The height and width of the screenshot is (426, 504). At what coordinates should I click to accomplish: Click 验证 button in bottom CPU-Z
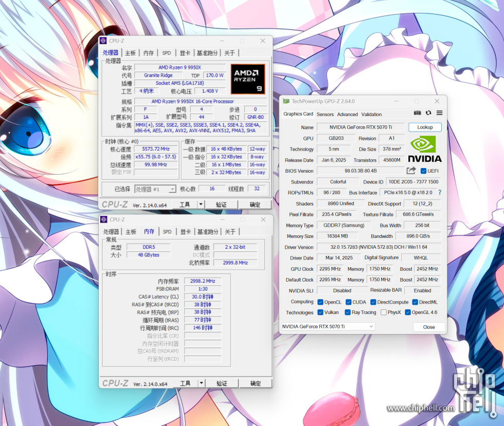(222, 383)
